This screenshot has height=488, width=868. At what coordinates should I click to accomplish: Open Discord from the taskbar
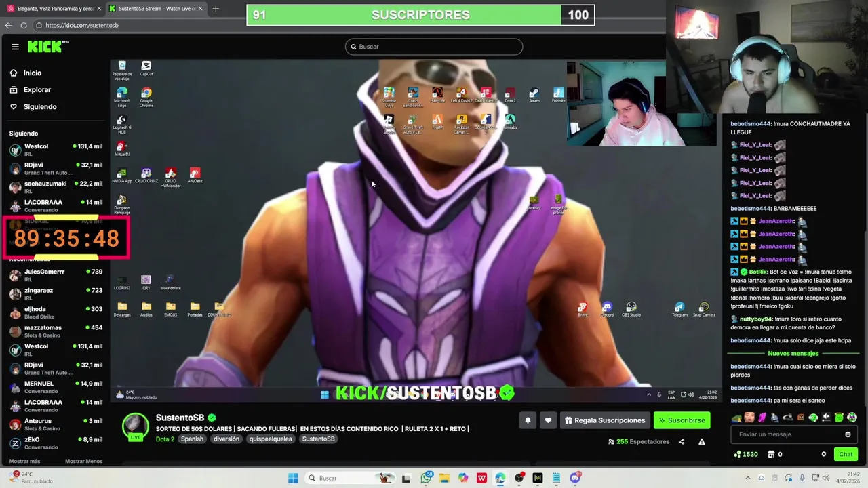tap(575, 478)
